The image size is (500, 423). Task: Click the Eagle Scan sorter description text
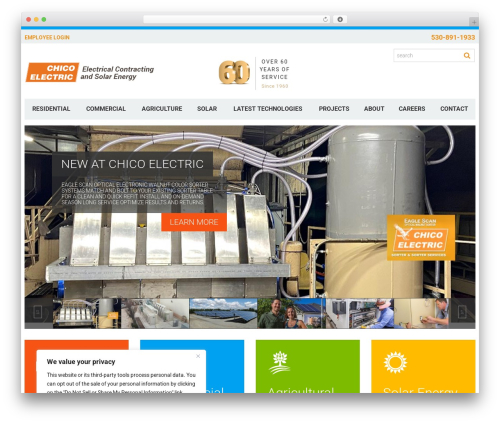137,193
